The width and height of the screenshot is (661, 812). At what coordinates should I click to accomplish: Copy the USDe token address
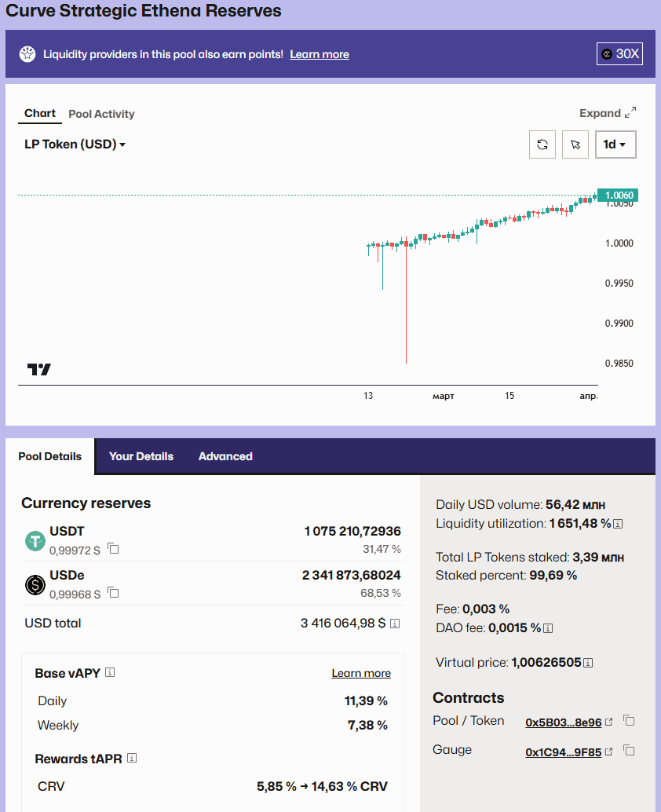coord(113,592)
